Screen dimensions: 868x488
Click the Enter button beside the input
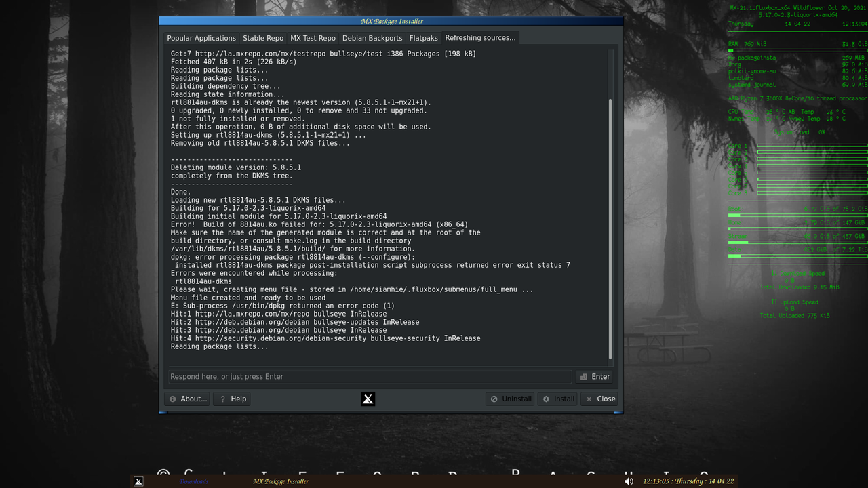[594, 377]
